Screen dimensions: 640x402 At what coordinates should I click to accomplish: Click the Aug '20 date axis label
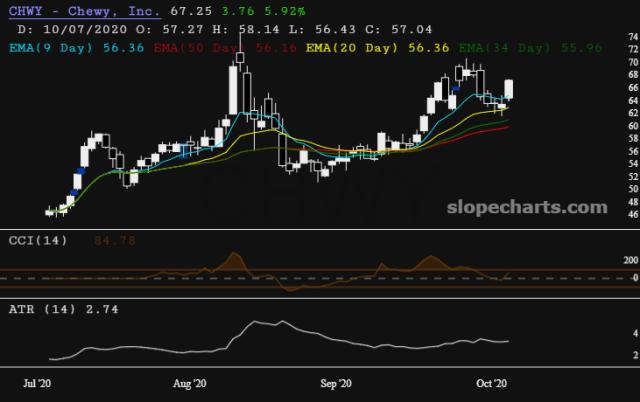(189, 383)
